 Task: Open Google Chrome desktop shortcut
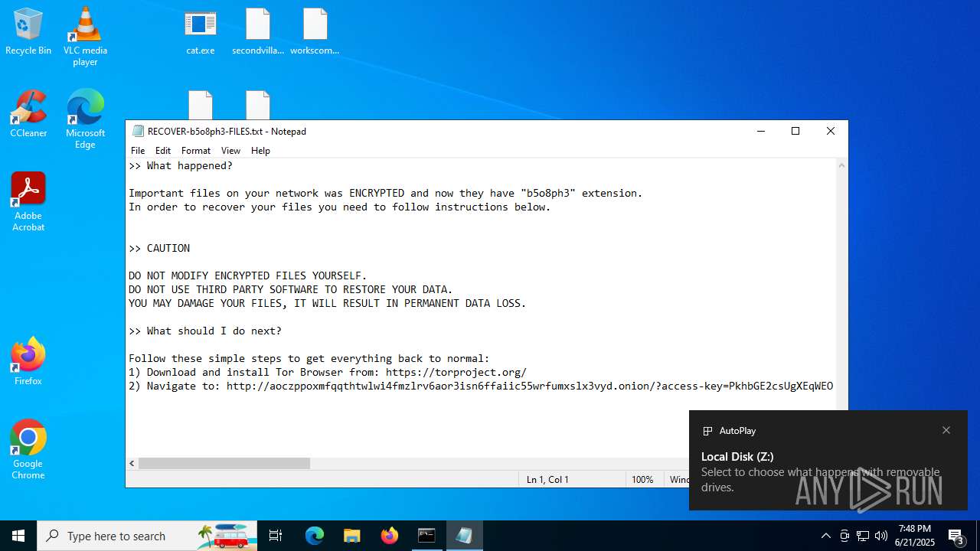tap(28, 450)
